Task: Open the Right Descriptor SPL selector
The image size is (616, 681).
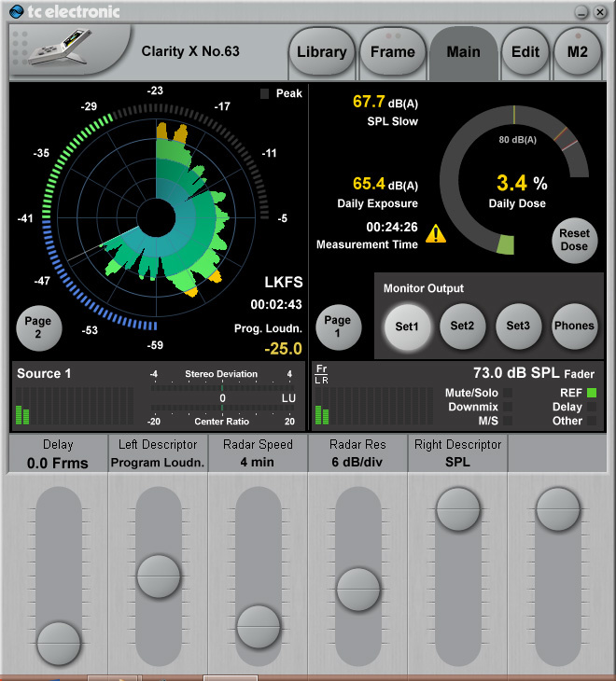Action: click(457, 453)
